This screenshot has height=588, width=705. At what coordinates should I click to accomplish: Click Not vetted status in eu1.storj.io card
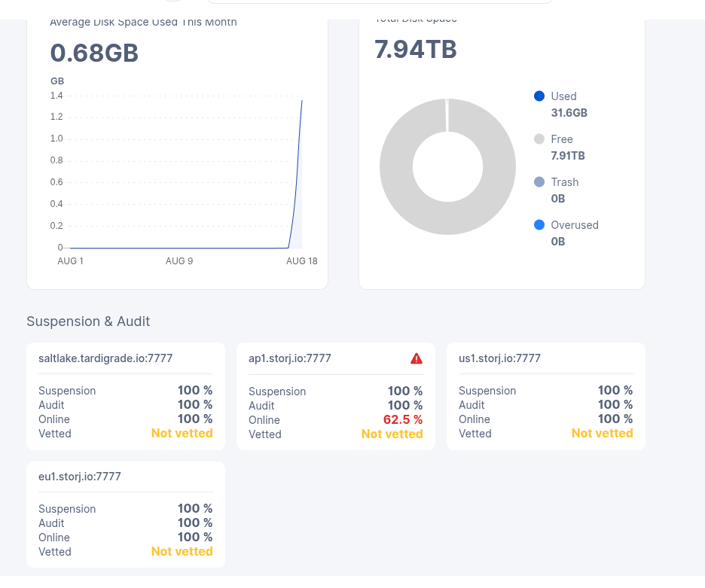coord(182,552)
